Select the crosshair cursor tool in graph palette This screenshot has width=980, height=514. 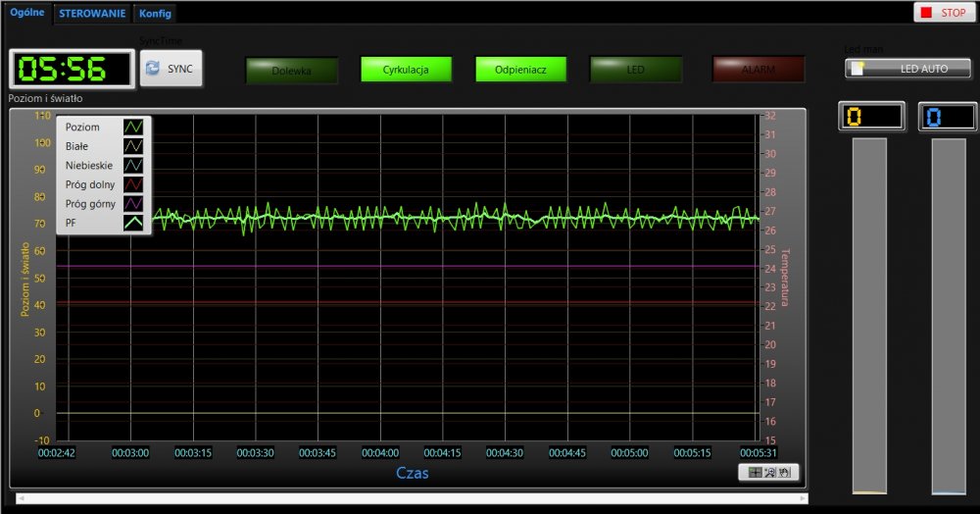pyautogui.click(x=755, y=473)
